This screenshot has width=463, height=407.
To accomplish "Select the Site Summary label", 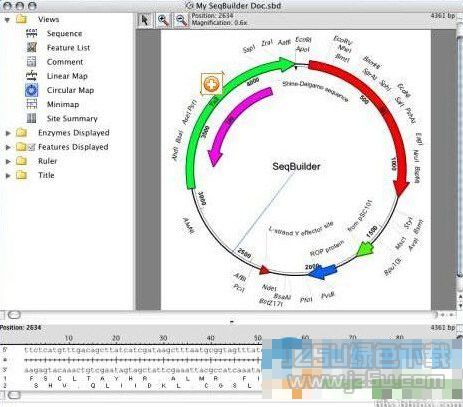I will (72, 118).
